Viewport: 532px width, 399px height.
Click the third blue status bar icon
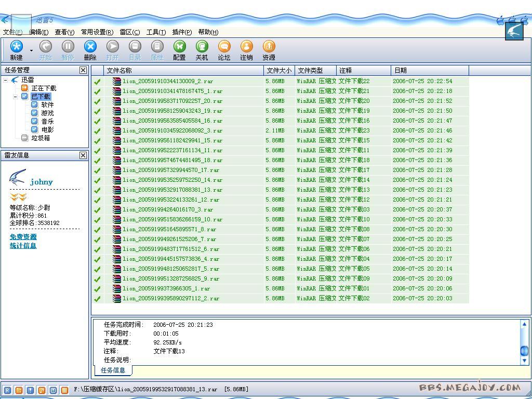tap(30, 390)
